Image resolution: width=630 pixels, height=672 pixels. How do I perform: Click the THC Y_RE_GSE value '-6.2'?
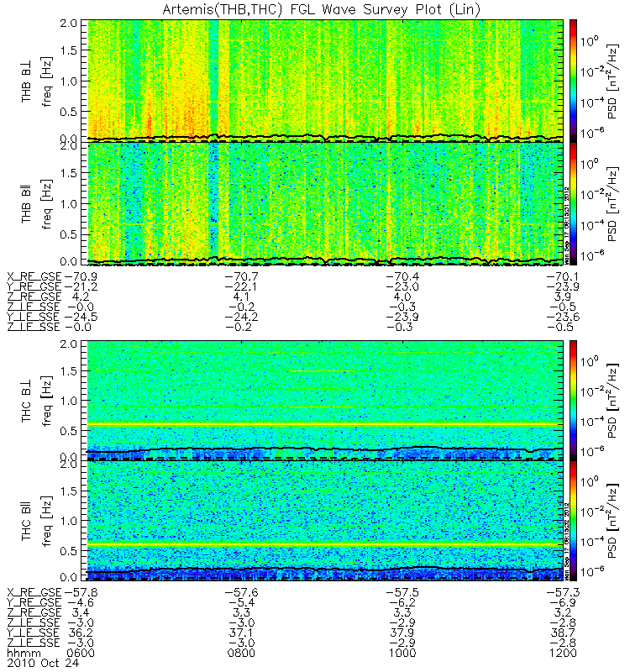coord(402,602)
